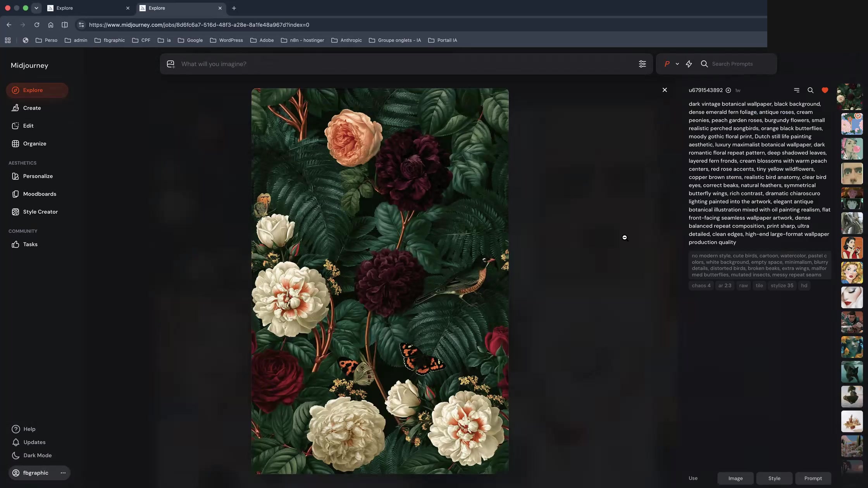Viewport: 868px width, 488px height.
Task: Use as Prompt button
Action: tap(813, 478)
